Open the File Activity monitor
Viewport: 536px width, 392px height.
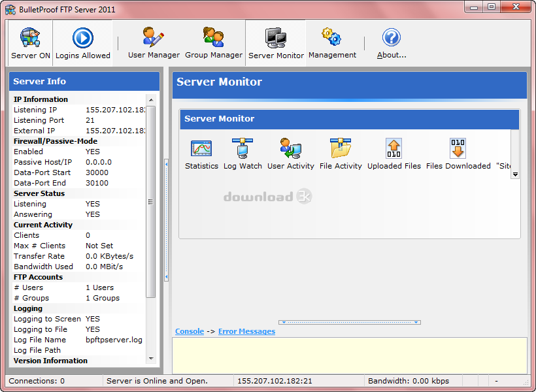click(341, 154)
